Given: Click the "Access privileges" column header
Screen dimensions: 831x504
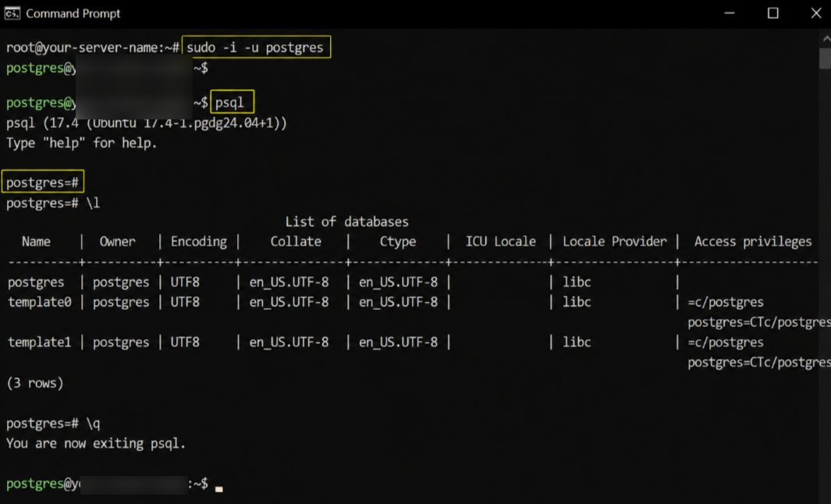Looking at the screenshot, I should click(x=753, y=242).
